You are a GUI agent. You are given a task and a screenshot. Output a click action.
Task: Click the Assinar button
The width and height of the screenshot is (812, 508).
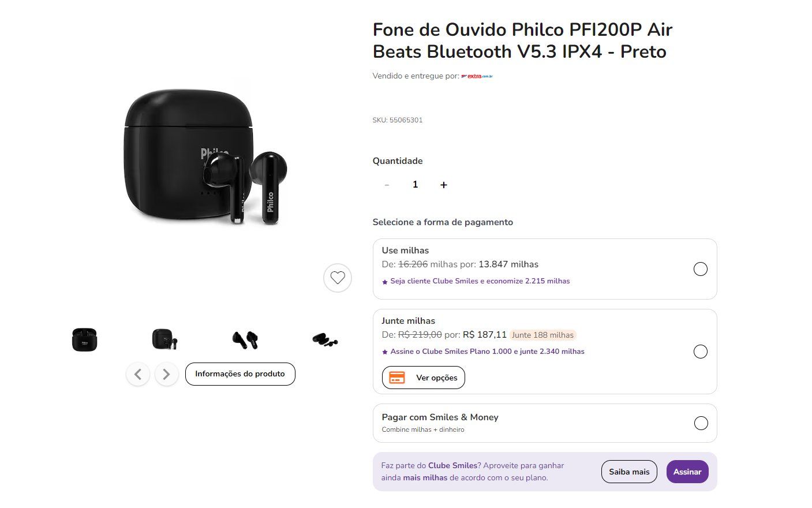click(x=687, y=472)
